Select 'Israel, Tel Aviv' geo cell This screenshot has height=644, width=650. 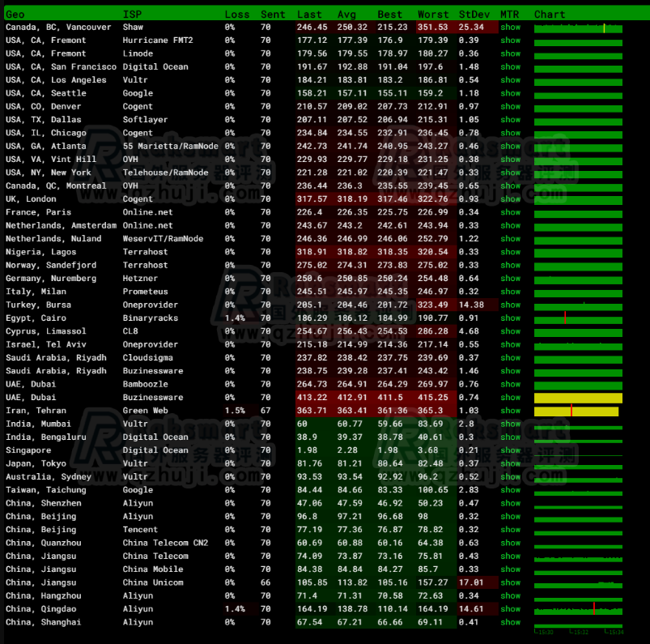[x=46, y=344]
